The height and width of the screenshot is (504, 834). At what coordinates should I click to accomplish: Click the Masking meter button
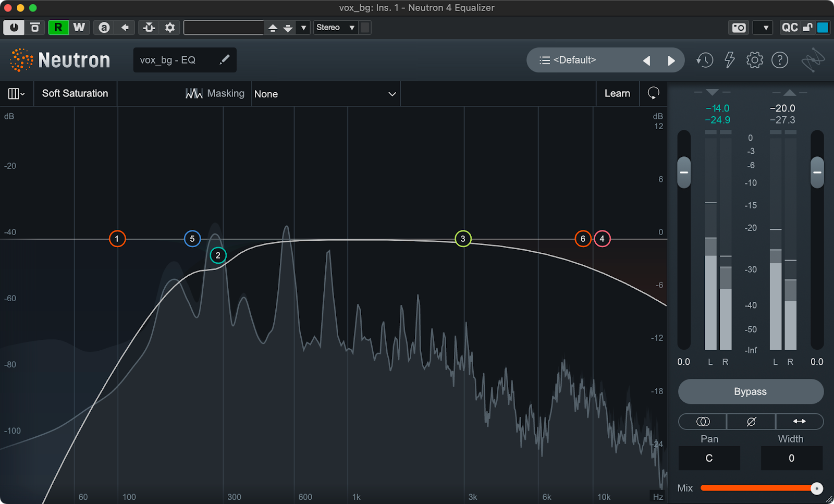(215, 93)
